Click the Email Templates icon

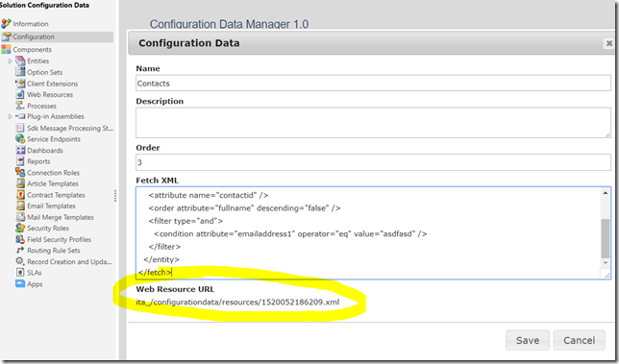pyautogui.click(x=20, y=206)
